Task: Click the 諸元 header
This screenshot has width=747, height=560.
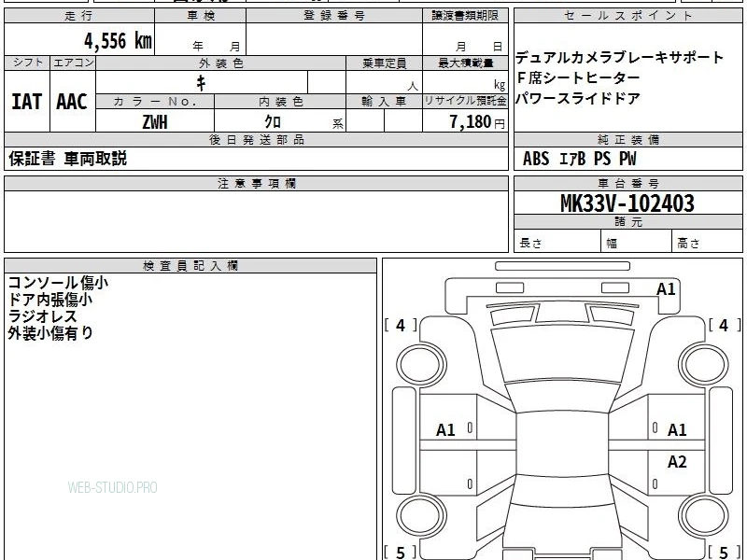Action: [x=627, y=222]
